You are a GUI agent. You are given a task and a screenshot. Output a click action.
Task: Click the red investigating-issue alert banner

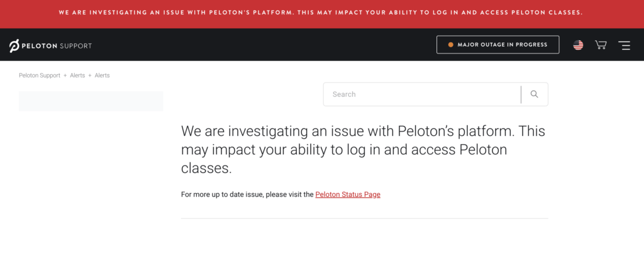322,14
